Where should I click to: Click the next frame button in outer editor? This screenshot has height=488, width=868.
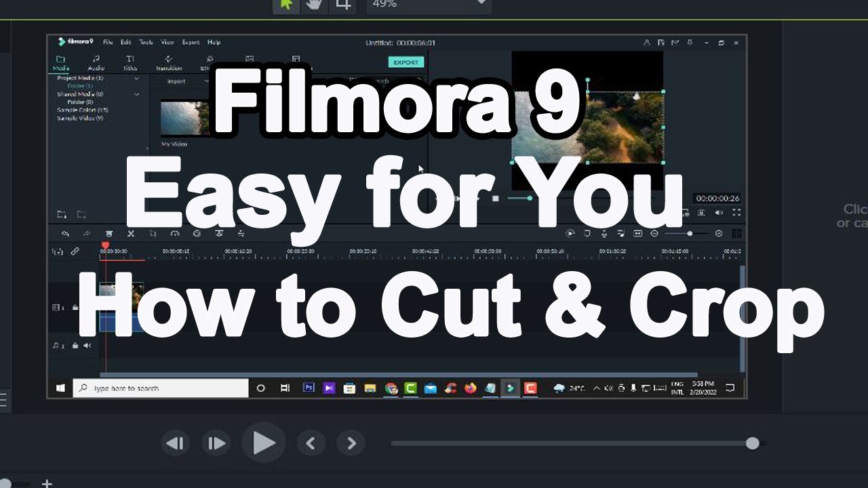pos(216,444)
